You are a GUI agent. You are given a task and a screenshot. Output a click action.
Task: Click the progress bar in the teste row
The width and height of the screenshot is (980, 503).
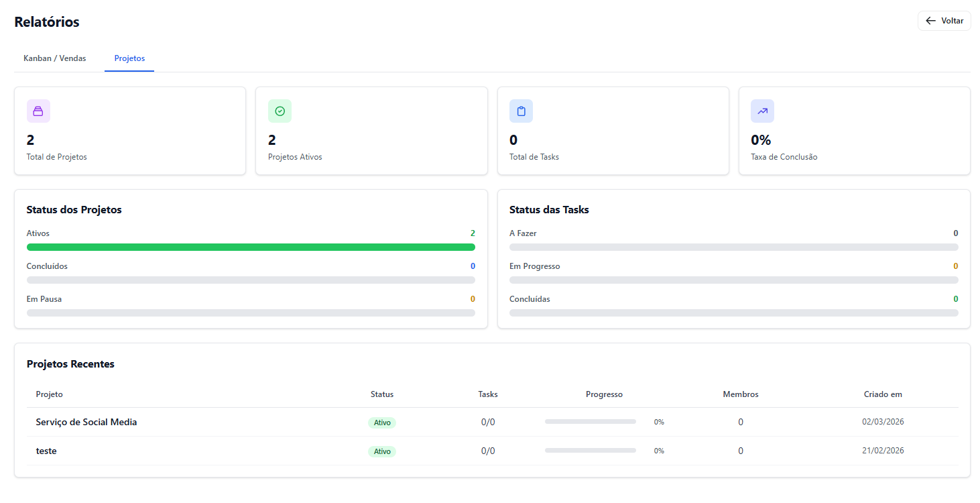pos(590,451)
